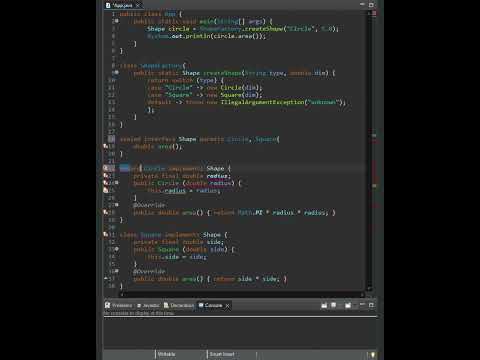This screenshot has height=360, width=480.
Task: Switch to the Declaration tab
Action: coord(179,305)
